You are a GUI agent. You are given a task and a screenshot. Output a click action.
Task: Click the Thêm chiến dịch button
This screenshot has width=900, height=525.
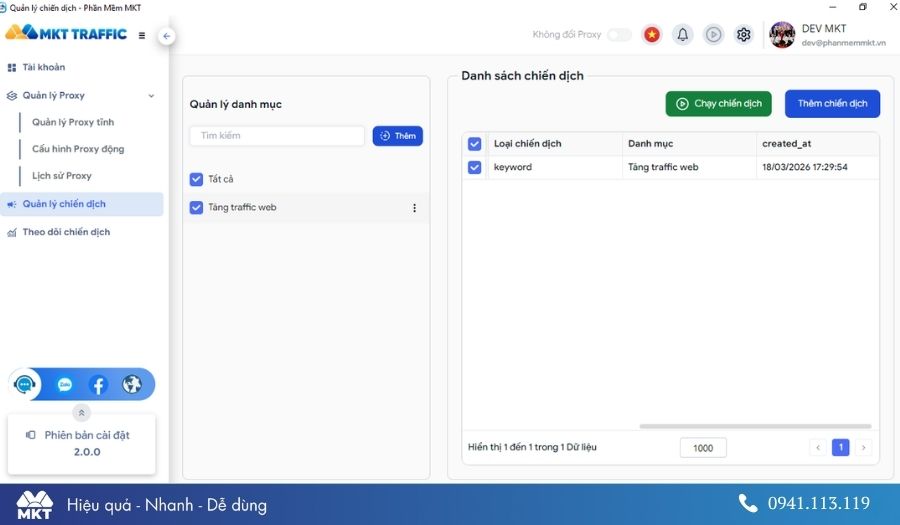[832, 103]
